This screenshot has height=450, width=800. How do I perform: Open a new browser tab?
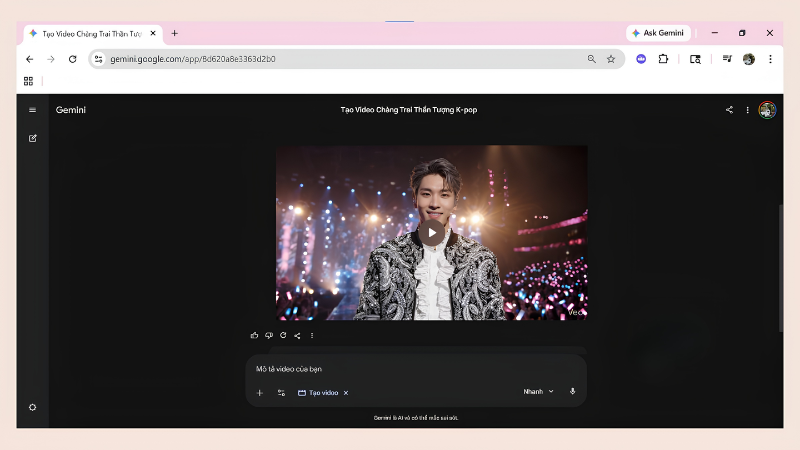pos(174,33)
